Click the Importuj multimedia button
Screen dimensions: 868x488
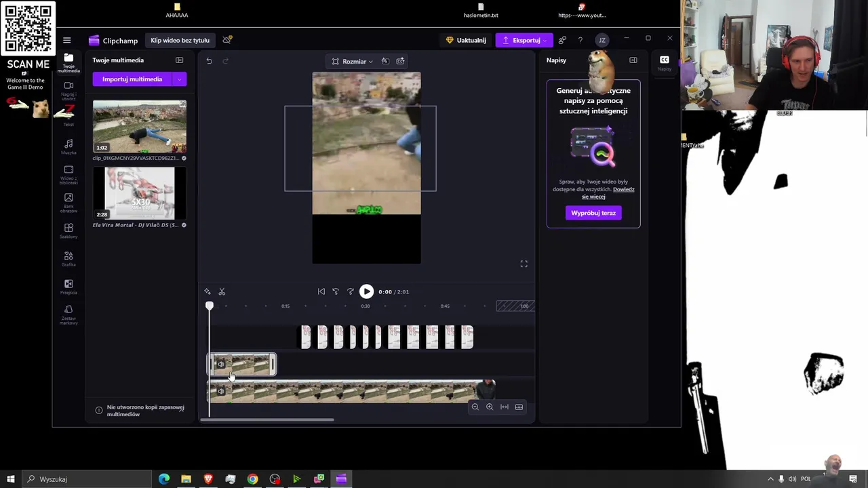pos(132,79)
